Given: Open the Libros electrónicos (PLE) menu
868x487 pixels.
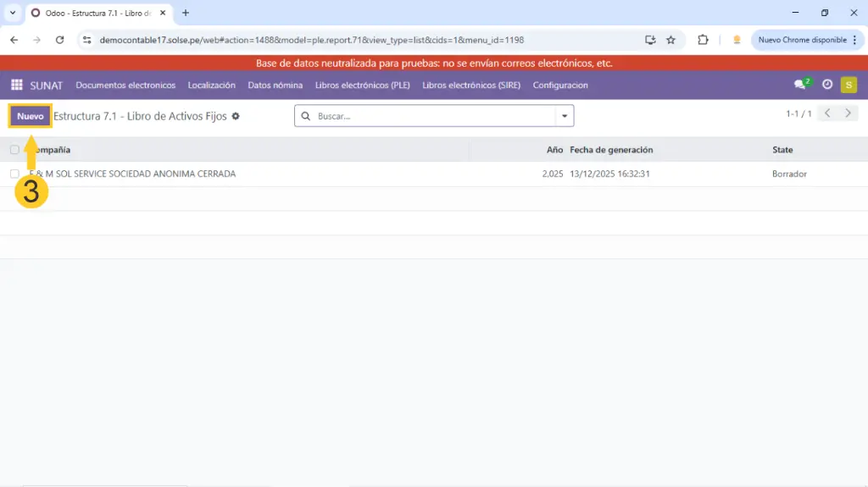Looking at the screenshot, I should pos(362,85).
